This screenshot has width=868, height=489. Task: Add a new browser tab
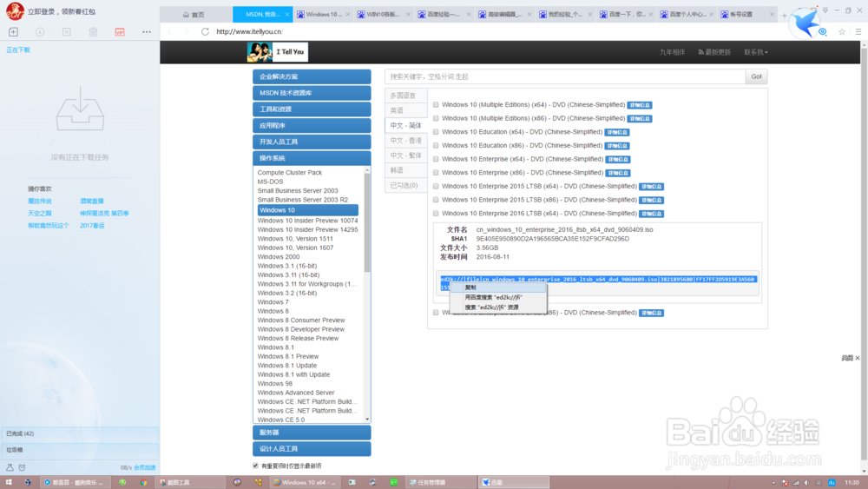coord(784,16)
